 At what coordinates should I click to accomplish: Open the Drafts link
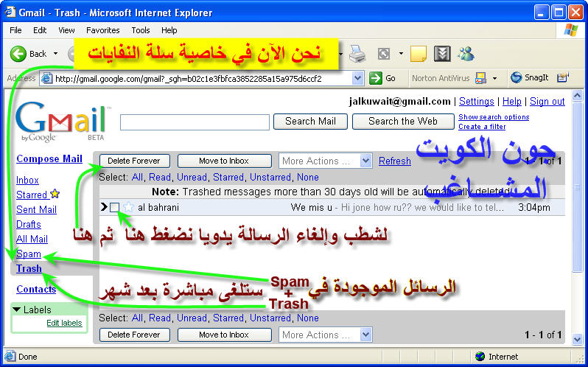tap(29, 224)
